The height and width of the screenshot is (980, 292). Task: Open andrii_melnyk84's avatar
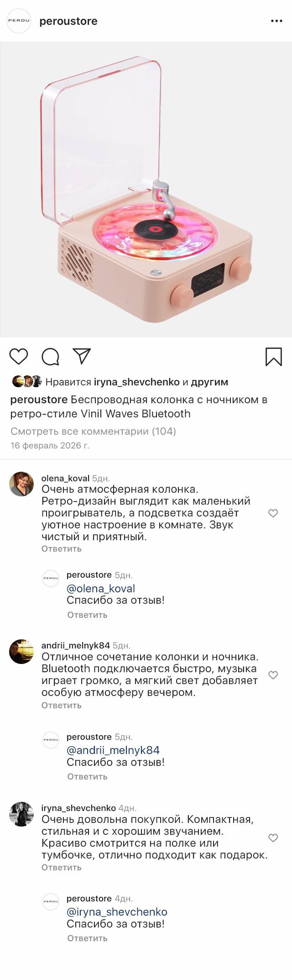click(x=21, y=652)
